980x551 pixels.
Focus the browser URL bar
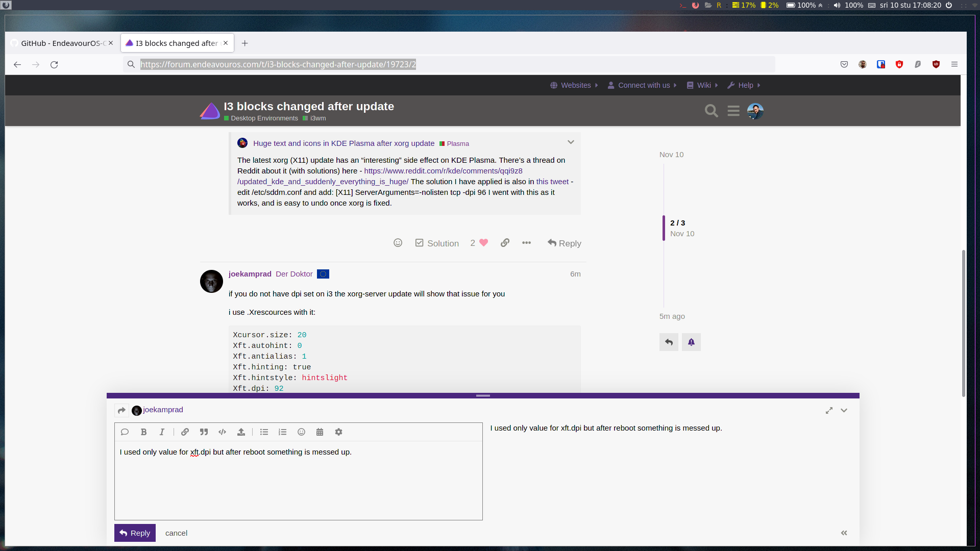pyautogui.click(x=449, y=64)
